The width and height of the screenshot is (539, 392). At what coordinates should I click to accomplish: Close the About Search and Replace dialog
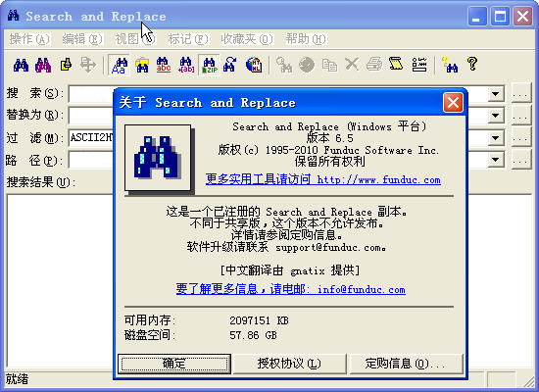[453, 103]
